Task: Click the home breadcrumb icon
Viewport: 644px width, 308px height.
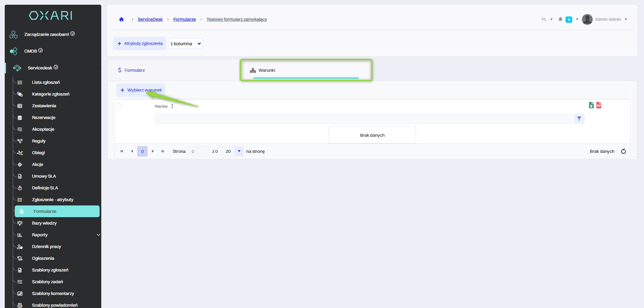Action: (x=121, y=19)
